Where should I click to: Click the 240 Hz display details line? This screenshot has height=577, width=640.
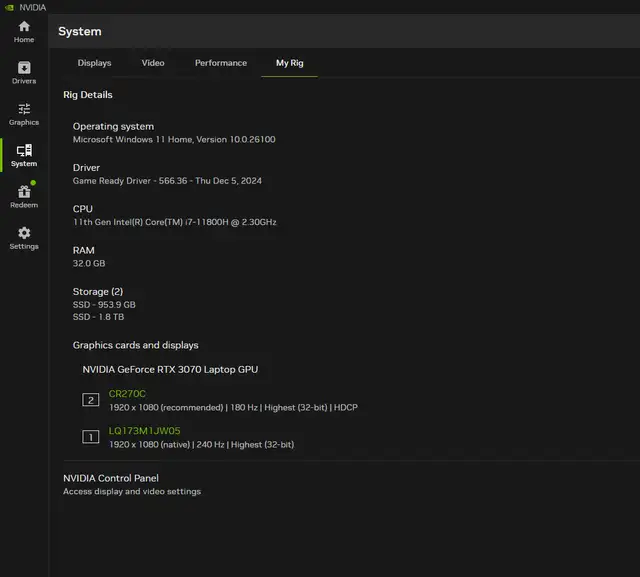pyautogui.click(x=202, y=445)
